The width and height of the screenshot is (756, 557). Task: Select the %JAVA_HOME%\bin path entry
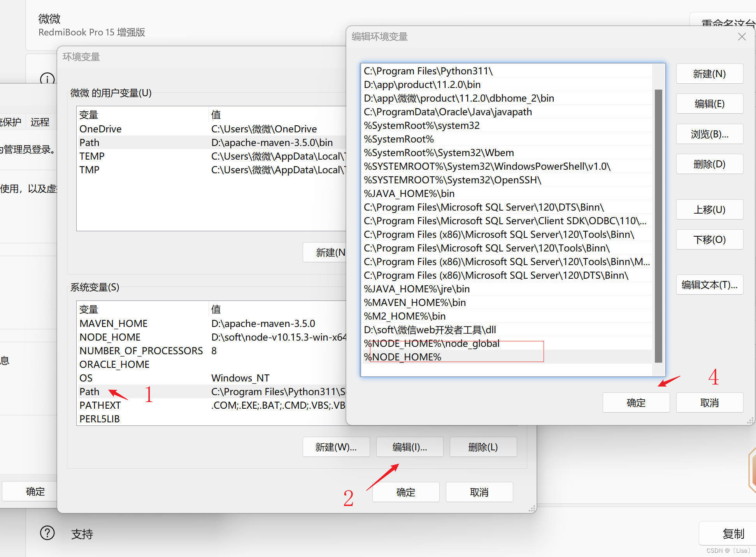(409, 194)
